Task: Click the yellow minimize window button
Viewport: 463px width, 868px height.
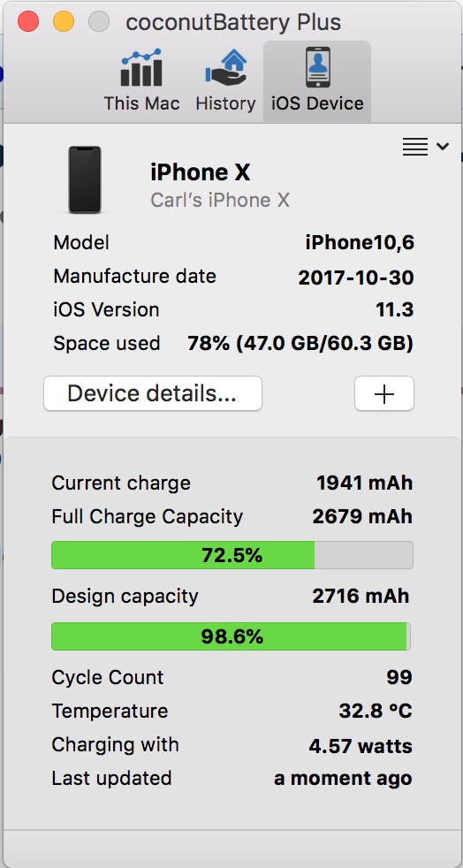Action: tap(64, 21)
